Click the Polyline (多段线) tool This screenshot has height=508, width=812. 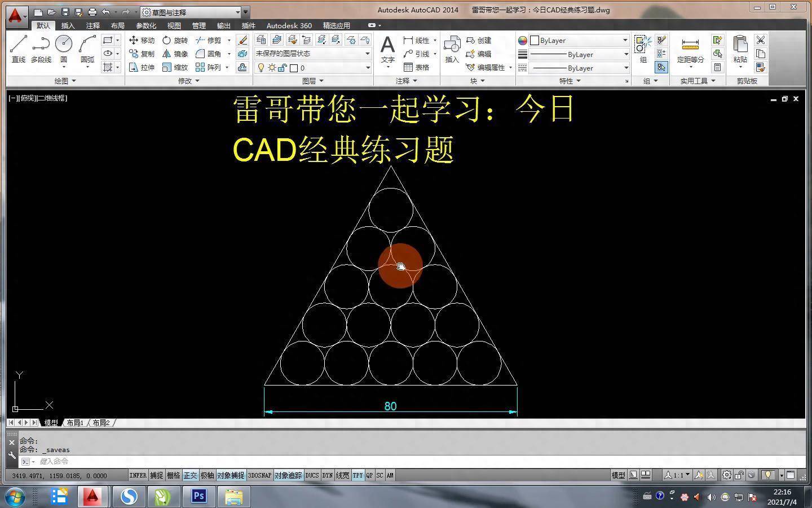pos(41,48)
